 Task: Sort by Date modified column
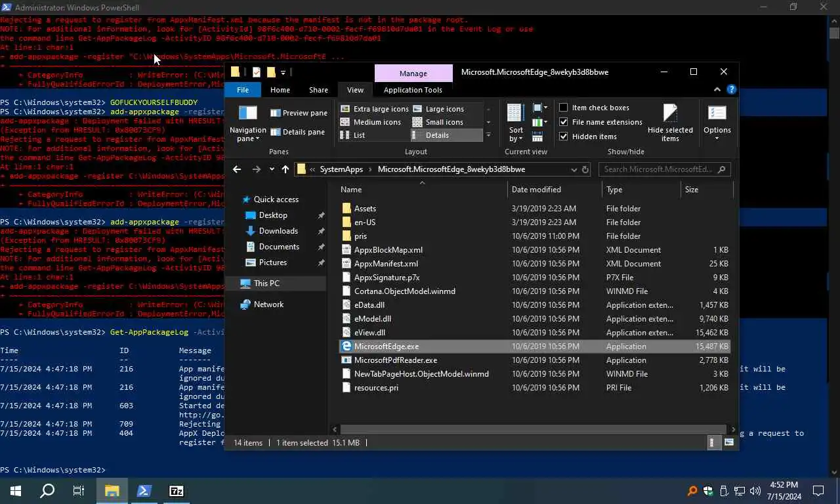point(555,190)
